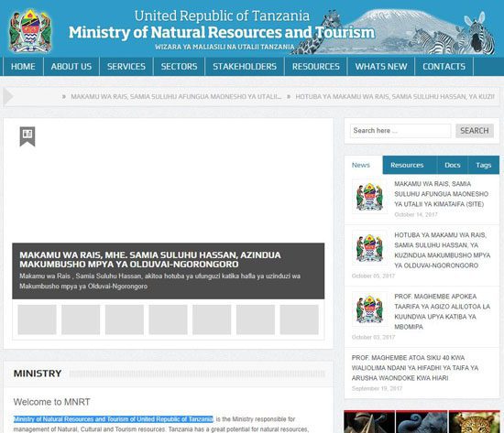Viewport: 504px width, 433px height.
Task: Open sidebar news Kuzindua Makumbusho Mpya ya Olduvai
Action: pyautogui.click(x=443, y=250)
